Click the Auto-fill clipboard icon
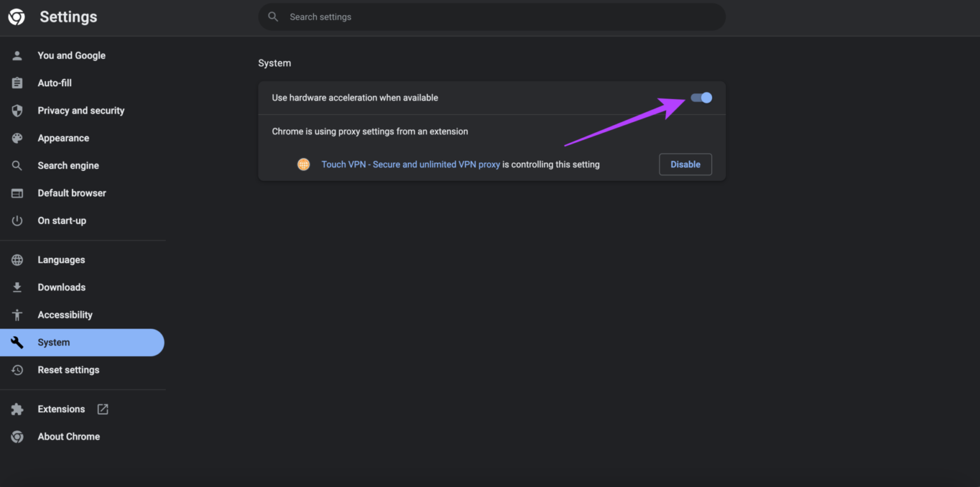The image size is (980, 487). 17,82
